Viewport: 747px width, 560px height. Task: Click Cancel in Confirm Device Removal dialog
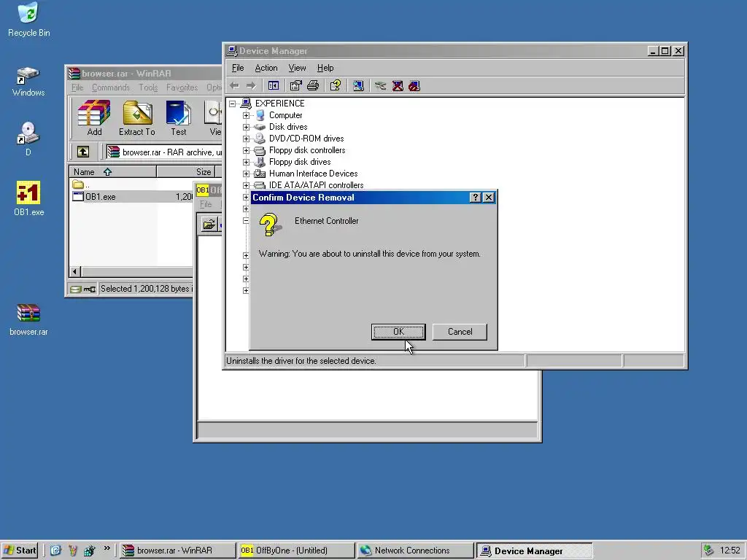pos(460,332)
